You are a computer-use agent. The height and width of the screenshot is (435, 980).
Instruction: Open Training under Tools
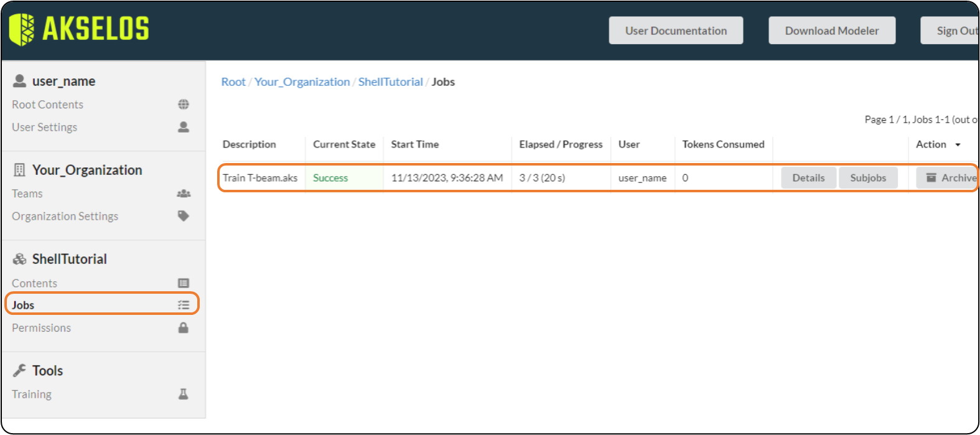click(32, 394)
